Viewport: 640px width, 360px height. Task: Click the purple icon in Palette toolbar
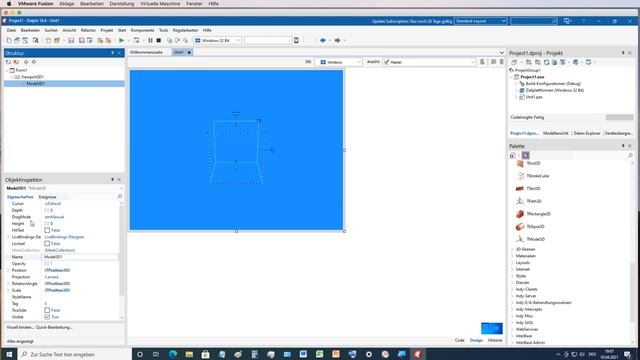tap(526, 156)
